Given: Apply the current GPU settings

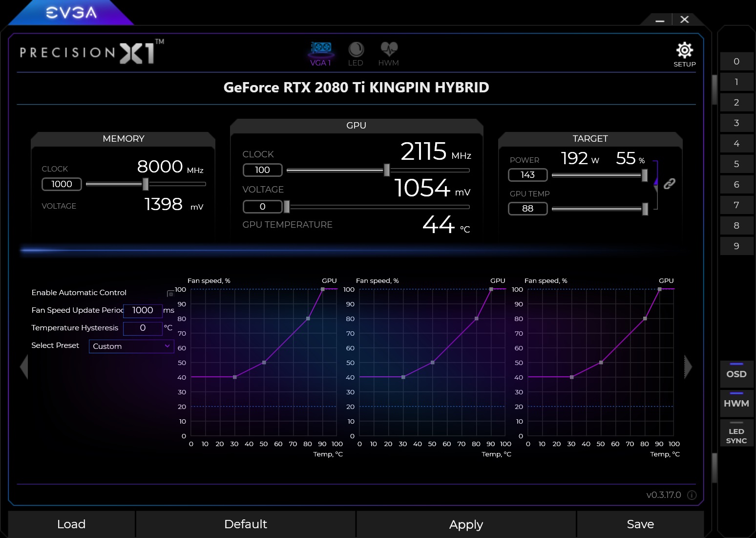Looking at the screenshot, I should pyautogui.click(x=465, y=524).
